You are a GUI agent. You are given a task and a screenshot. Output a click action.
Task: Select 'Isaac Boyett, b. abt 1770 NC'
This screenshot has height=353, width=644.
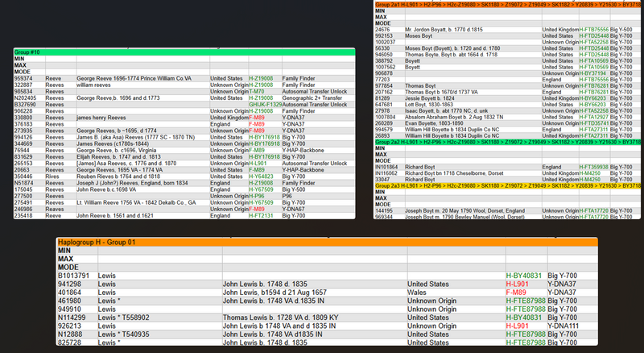pos(447,110)
